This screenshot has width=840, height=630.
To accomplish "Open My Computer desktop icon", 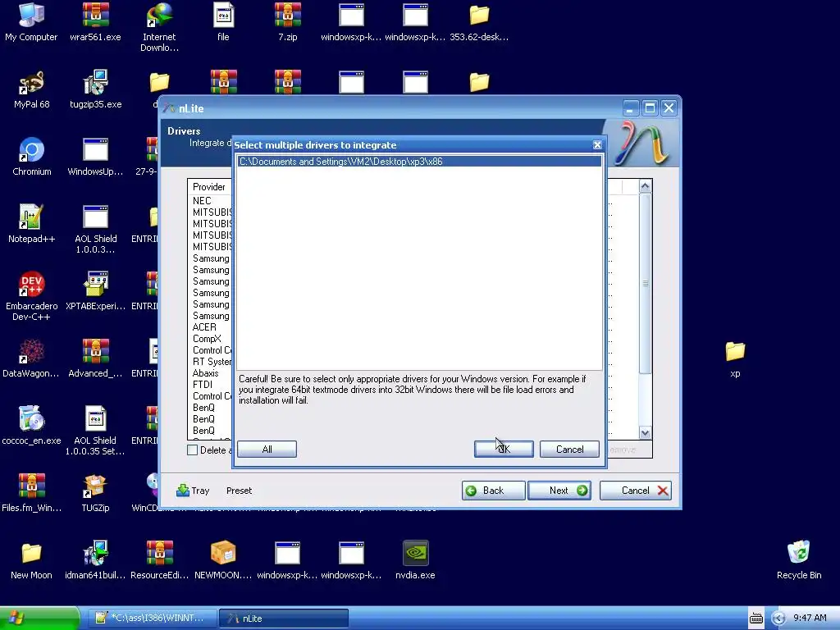I will (x=31, y=22).
